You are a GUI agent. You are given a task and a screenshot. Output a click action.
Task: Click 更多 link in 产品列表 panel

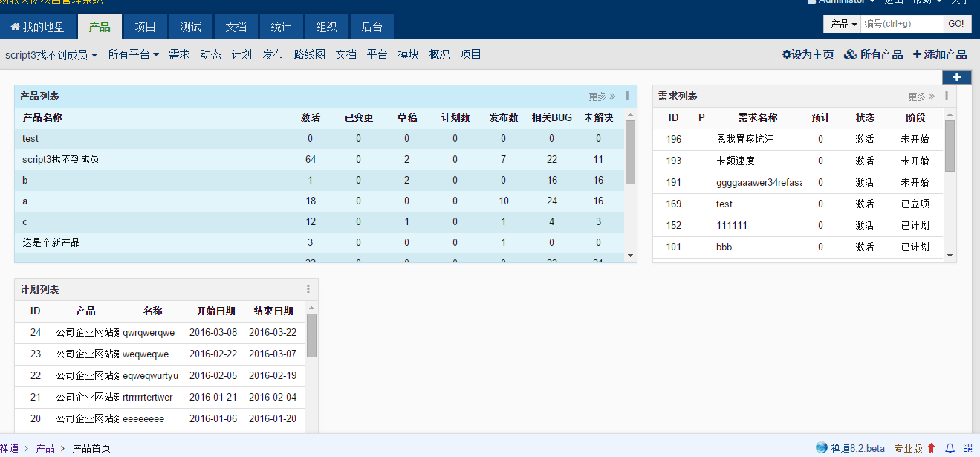602,97
